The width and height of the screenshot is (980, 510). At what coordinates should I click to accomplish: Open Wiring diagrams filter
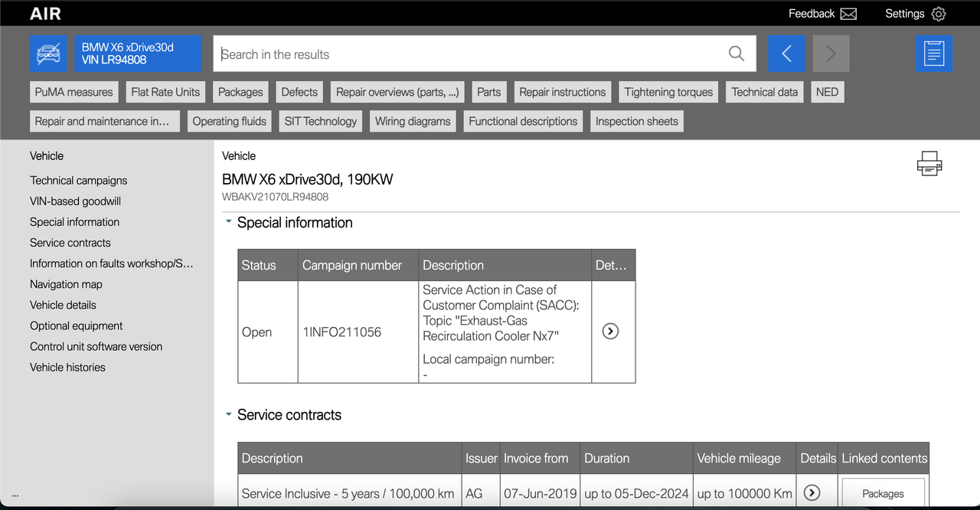413,121
